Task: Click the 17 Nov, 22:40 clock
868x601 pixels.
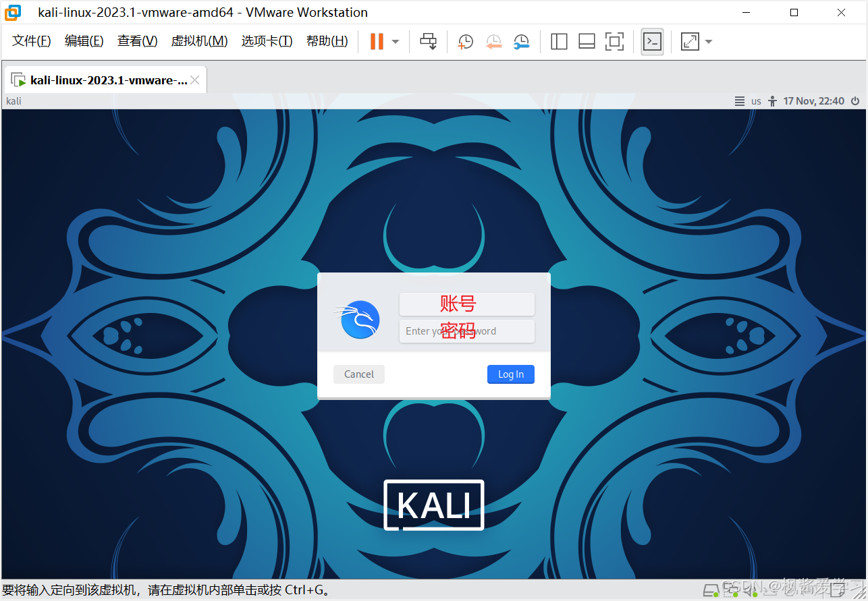Action: point(814,101)
